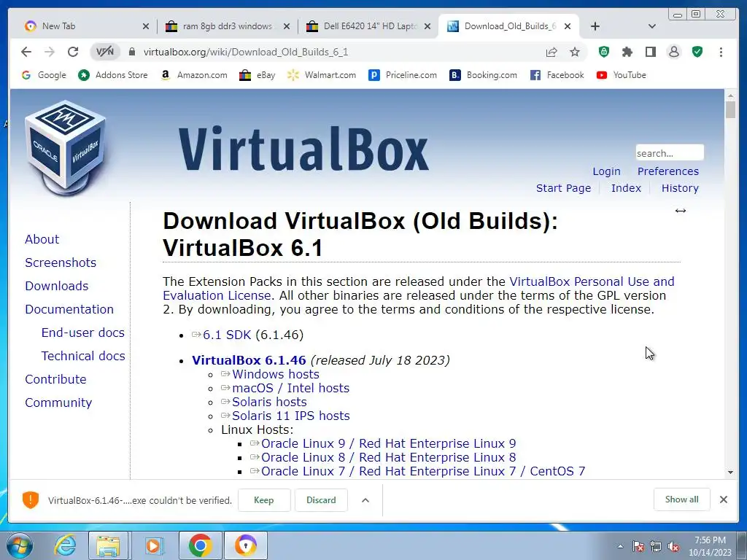The image size is (747, 560).
Task: Open Documentation in the sidebar
Action: (69, 309)
